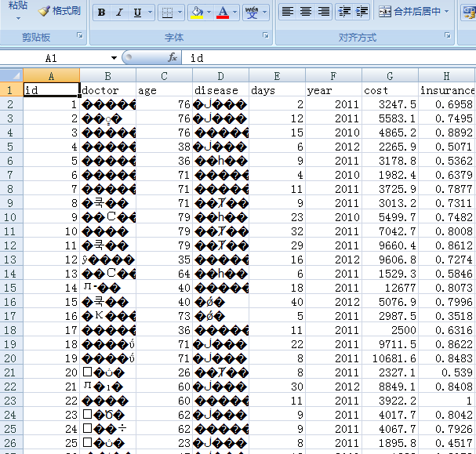Viewport: 476px width, 454px height.
Task: Click the phonetic guide (wén) icon
Action: point(252,13)
